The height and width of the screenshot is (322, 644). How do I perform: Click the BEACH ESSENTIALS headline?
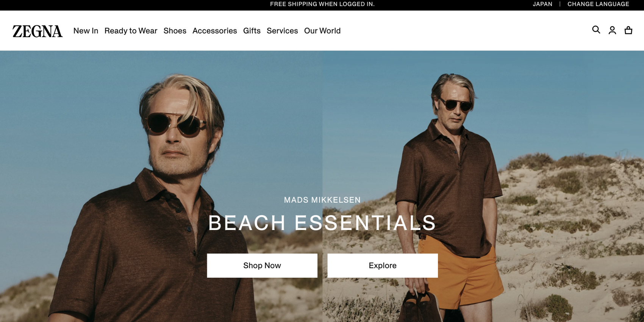322,223
